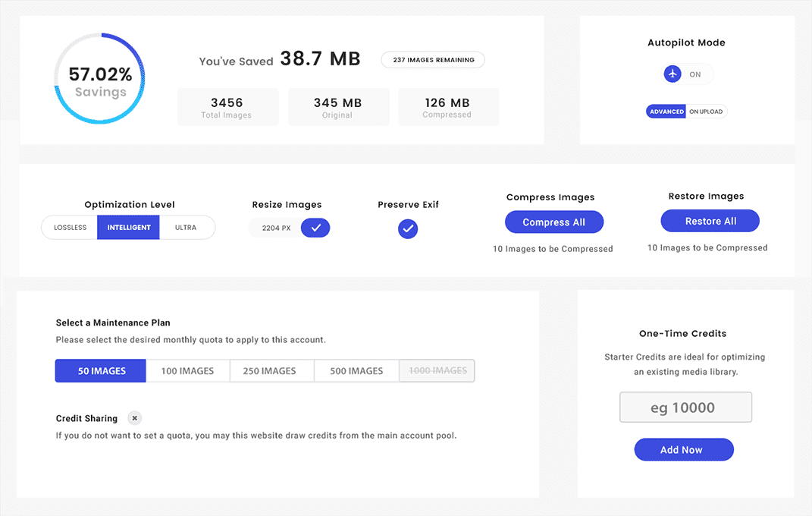Toggle the Credit Sharing x icon
This screenshot has width=812, height=516.
135,418
